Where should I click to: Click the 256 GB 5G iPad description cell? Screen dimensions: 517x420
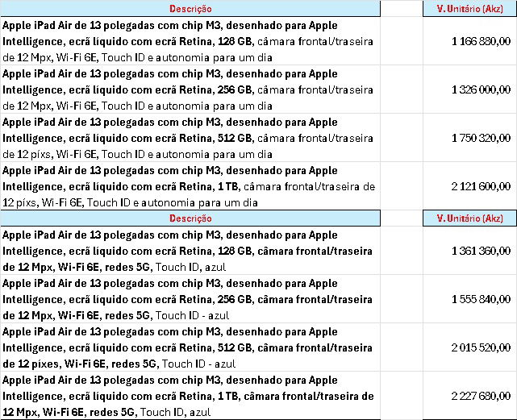coord(190,299)
